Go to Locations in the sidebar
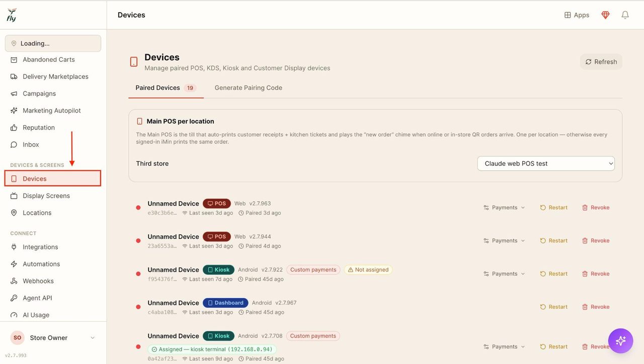Viewport: 644px width, 364px height. click(53, 213)
